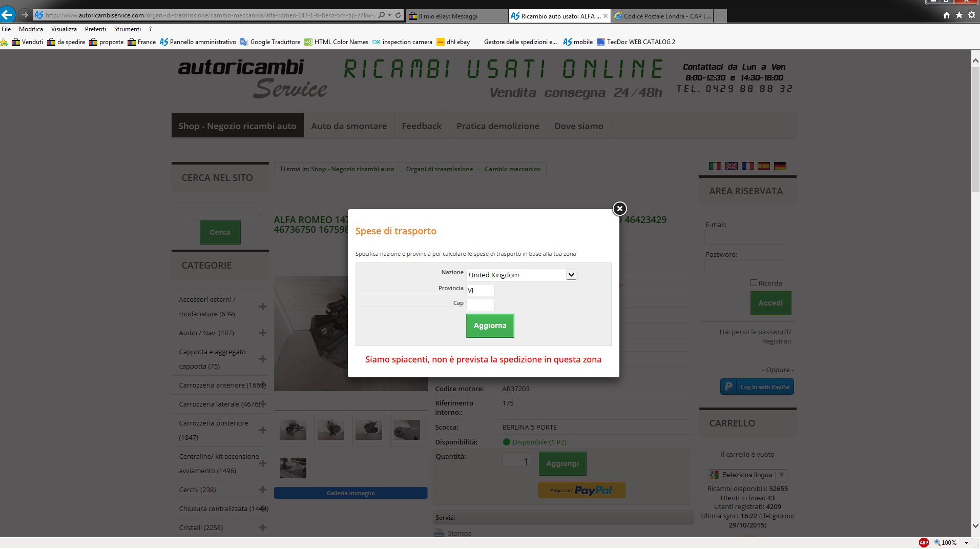Viewport: 980px width, 549px height.
Task: Open the proposte bookmark
Action: [x=107, y=42]
